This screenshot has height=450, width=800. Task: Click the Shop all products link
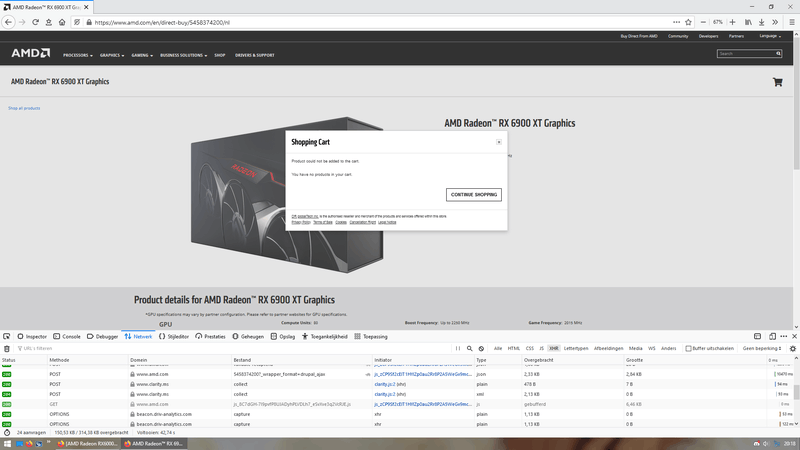point(24,108)
